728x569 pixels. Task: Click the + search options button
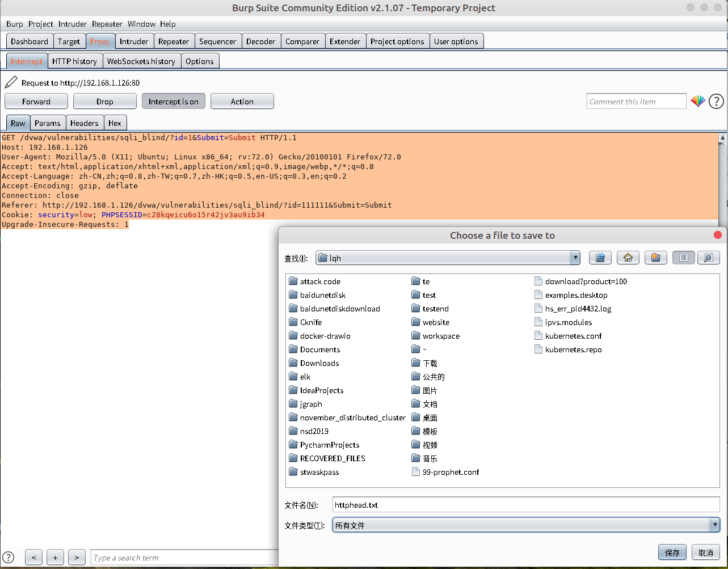pyautogui.click(x=55, y=557)
